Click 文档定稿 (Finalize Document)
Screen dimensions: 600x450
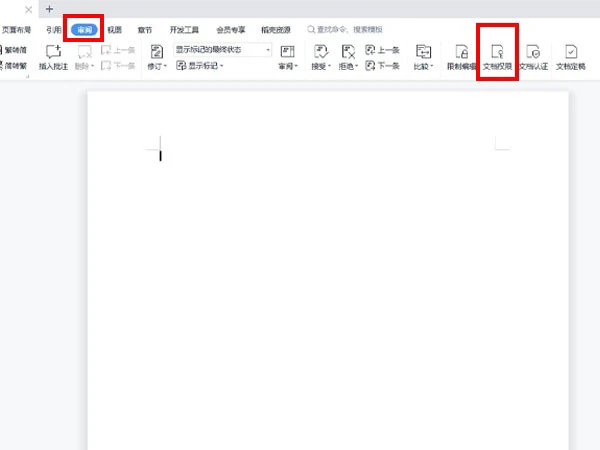pyautogui.click(x=571, y=57)
